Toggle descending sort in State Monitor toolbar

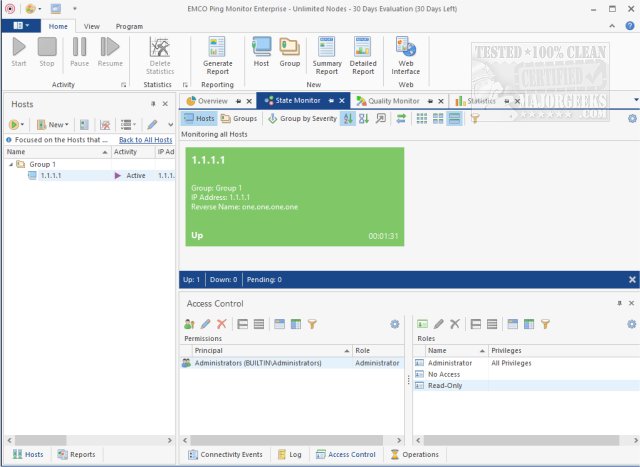pos(364,118)
